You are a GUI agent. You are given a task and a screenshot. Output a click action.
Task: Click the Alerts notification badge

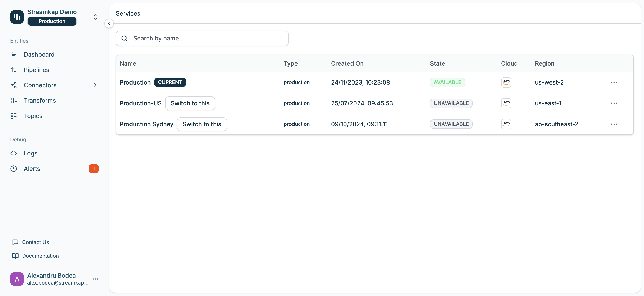pos(93,168)
